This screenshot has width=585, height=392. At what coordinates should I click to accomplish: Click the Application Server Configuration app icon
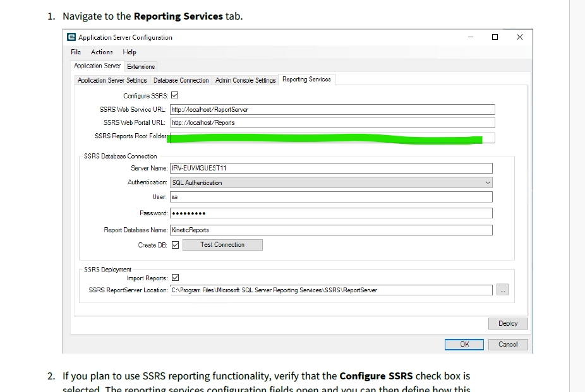(x=71, y=37)
